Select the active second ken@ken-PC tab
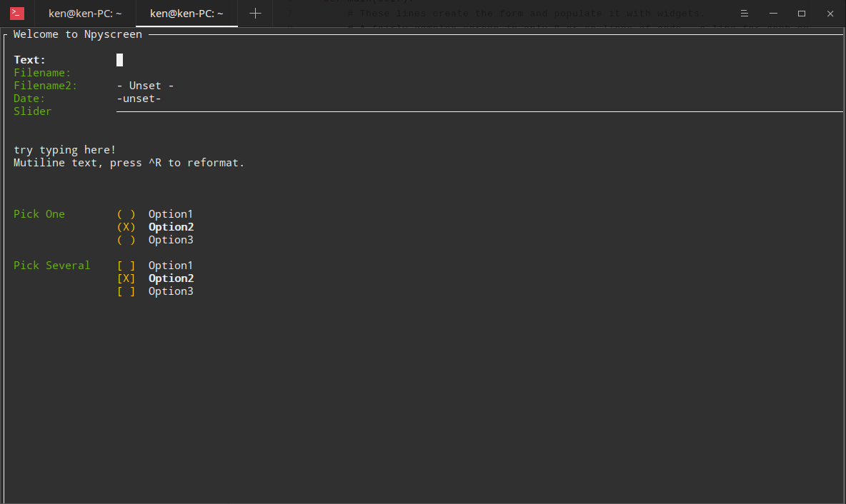 tap(186, 14)
